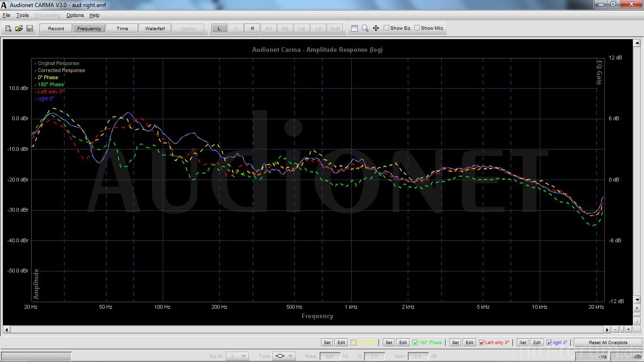644x362 pixels.
Task: Select the pan move arrows tool
Action: coord(376,28)
